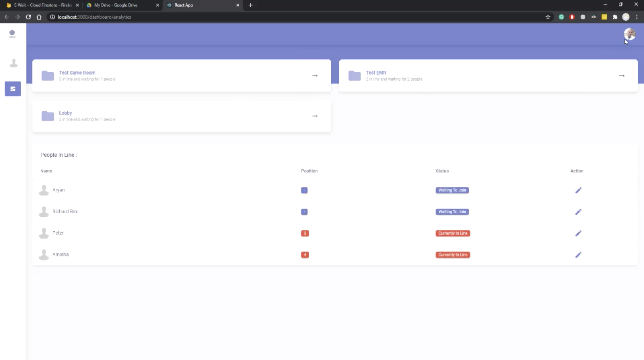Open Test Game Room arrow
The image size is (644, 360).
click(x=315, y=76)
